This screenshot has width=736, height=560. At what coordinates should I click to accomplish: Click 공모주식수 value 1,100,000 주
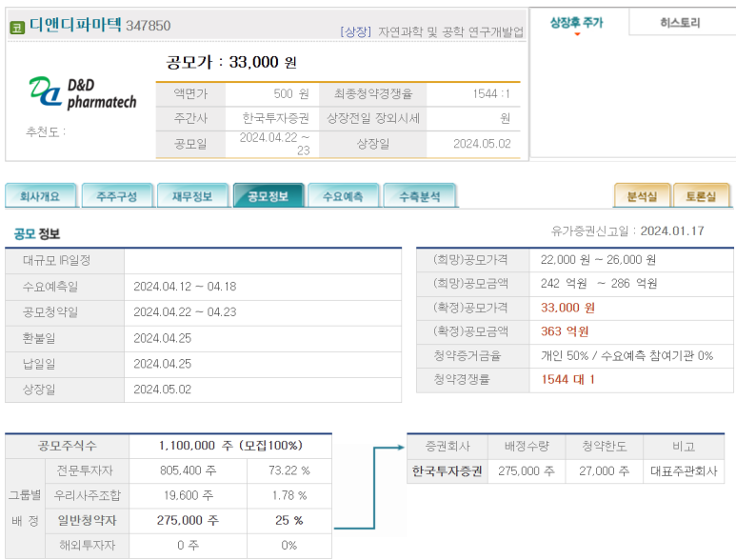click(x=196, y=446)
